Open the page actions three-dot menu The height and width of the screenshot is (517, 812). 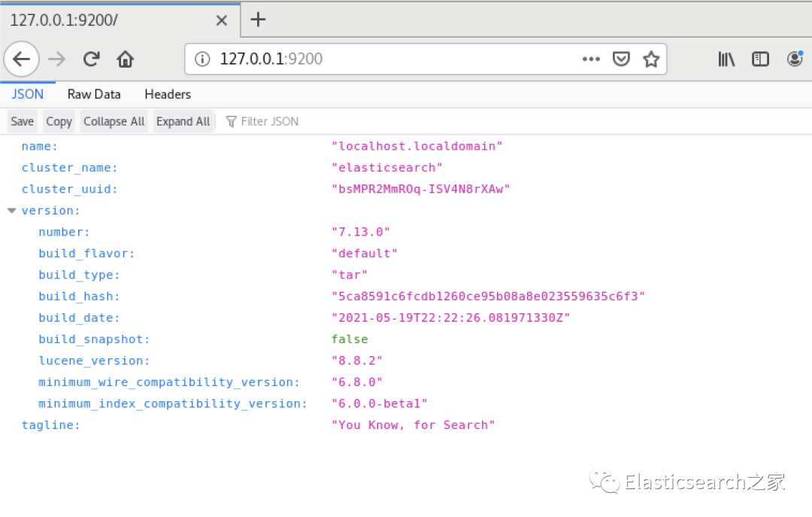(591, 59)
